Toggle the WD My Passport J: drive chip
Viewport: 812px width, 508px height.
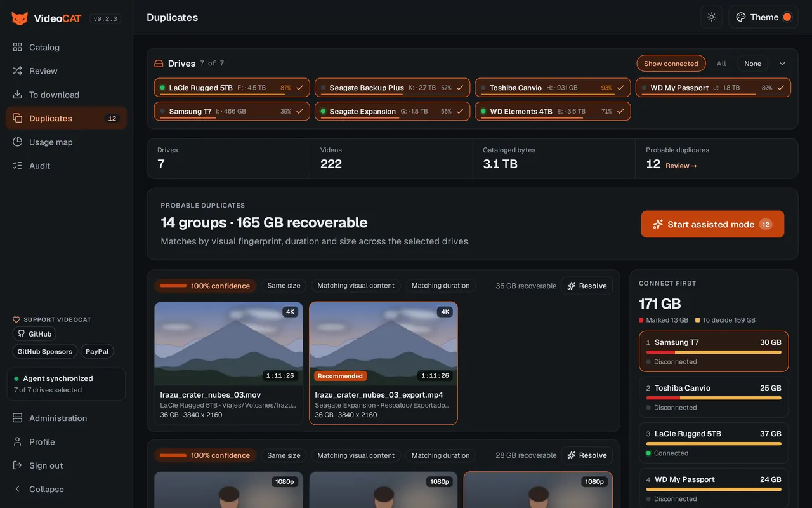point(713,88)
